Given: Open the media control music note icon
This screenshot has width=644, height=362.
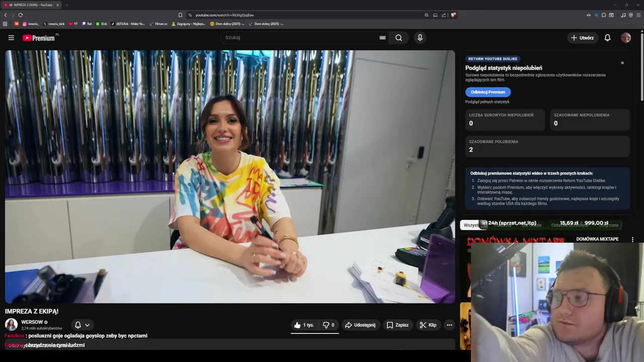Looking at the screenshot, I should (623, 15).
